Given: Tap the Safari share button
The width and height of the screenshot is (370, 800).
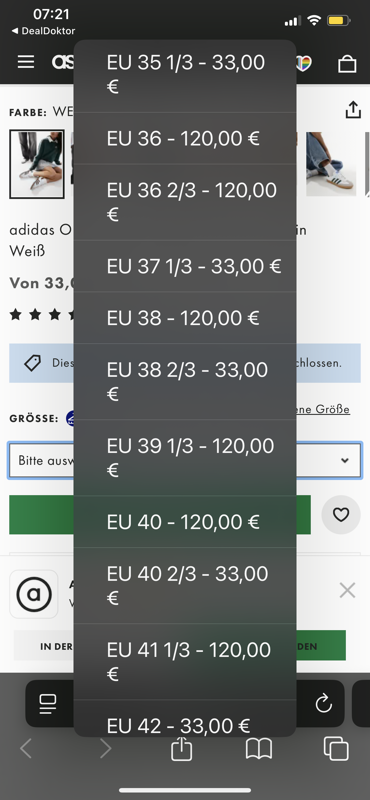Looking at the screenshot, I should click(181, 748).
